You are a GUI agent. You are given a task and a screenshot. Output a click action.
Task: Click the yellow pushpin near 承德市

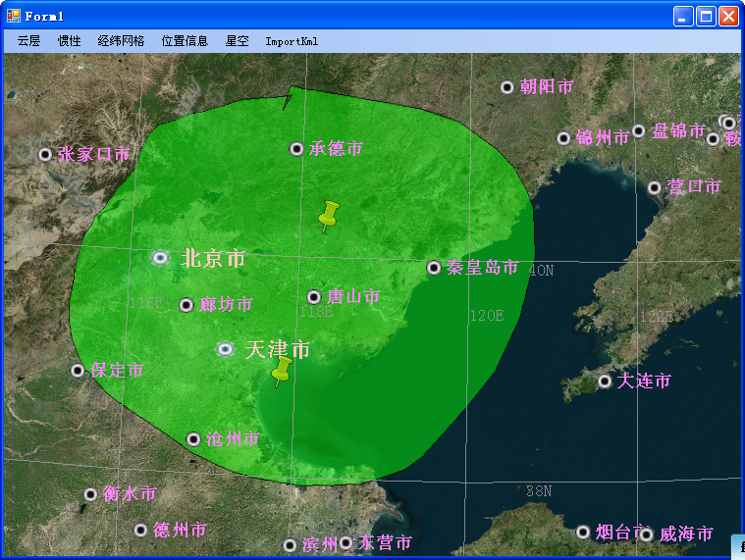(329, 215)
